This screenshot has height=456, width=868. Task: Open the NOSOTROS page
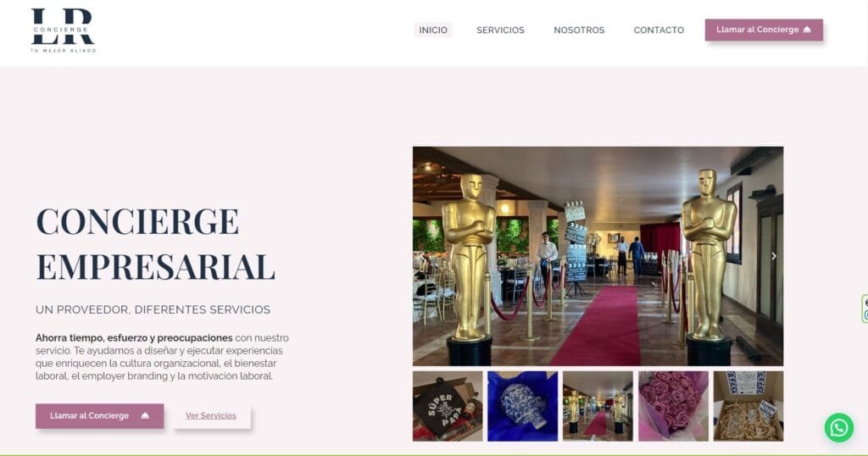click(579, 30)
